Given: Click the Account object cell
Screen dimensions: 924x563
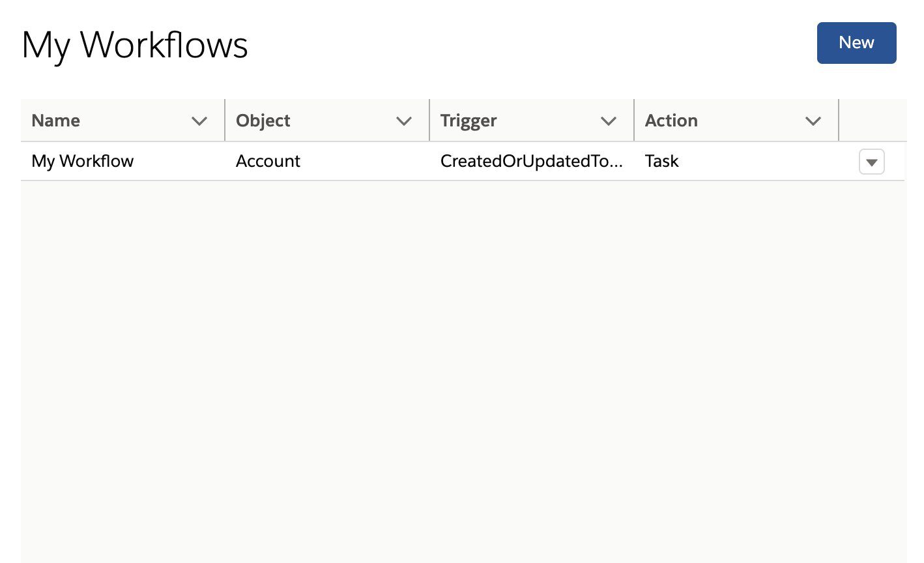Looking at the screenshot, I should tap(268, 162).
